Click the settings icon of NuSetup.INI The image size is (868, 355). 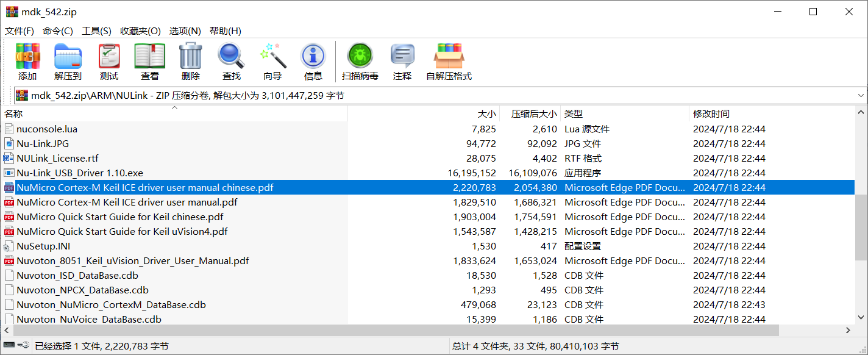tap(9, 246)
